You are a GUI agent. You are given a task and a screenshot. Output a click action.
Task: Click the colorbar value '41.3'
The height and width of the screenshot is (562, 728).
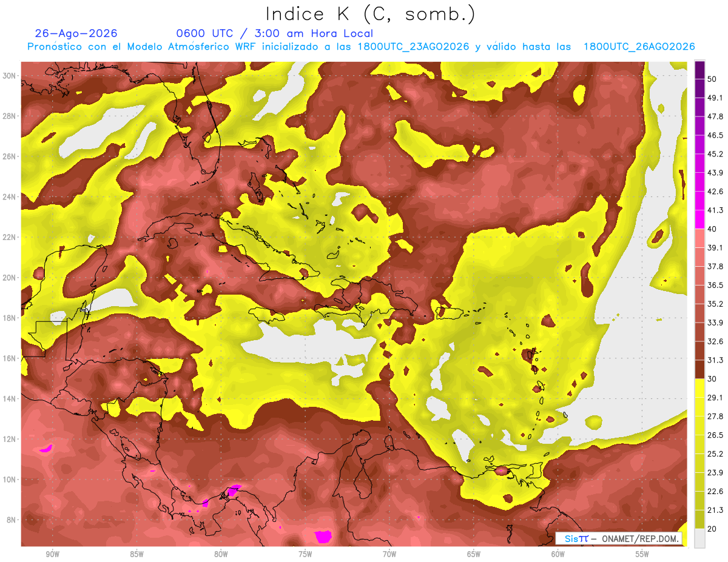715,210
